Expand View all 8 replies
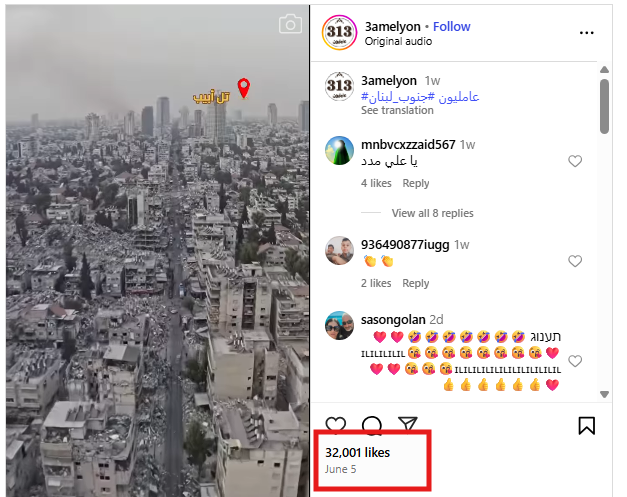627x497 pixels. click(x=432, y=213)
